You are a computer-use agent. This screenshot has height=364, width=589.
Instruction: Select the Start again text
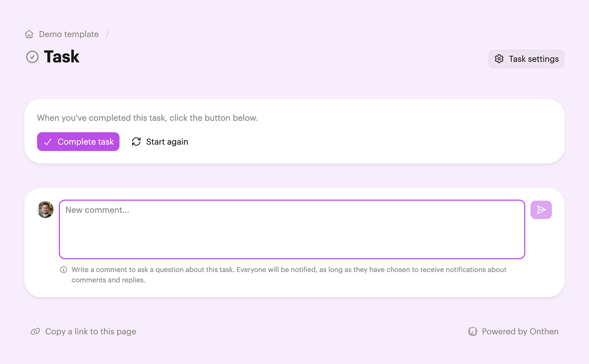point(167,142)
